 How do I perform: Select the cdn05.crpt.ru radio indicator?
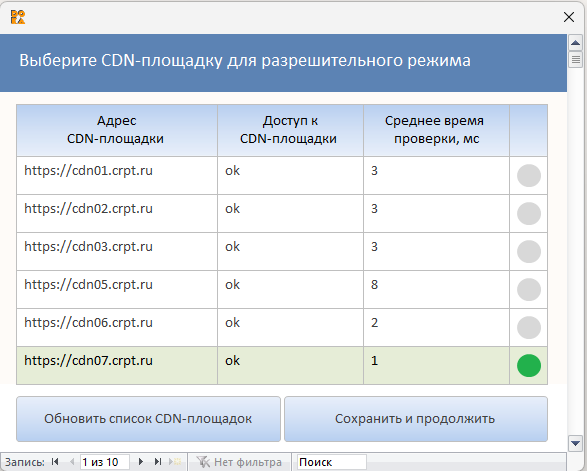coord(529,289)
